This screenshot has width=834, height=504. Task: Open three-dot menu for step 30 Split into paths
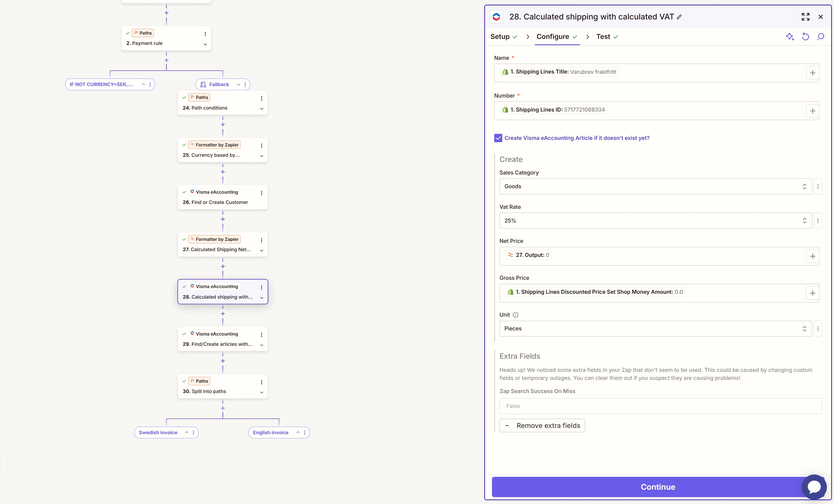point(262,382)
